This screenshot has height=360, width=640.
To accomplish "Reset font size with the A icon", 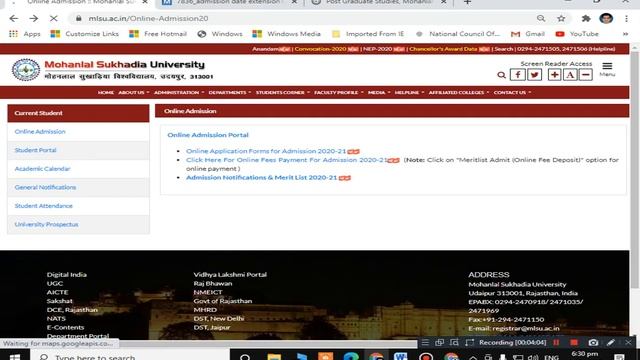I will click(570, 75).
